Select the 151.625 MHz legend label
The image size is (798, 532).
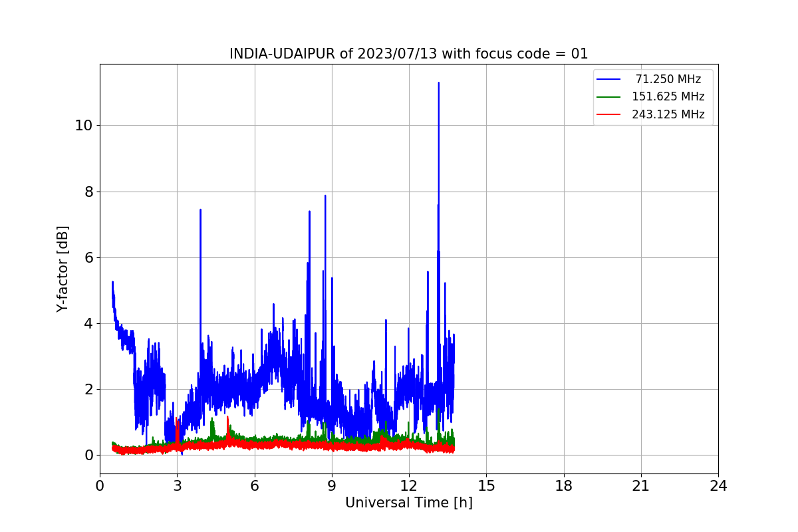668,96
